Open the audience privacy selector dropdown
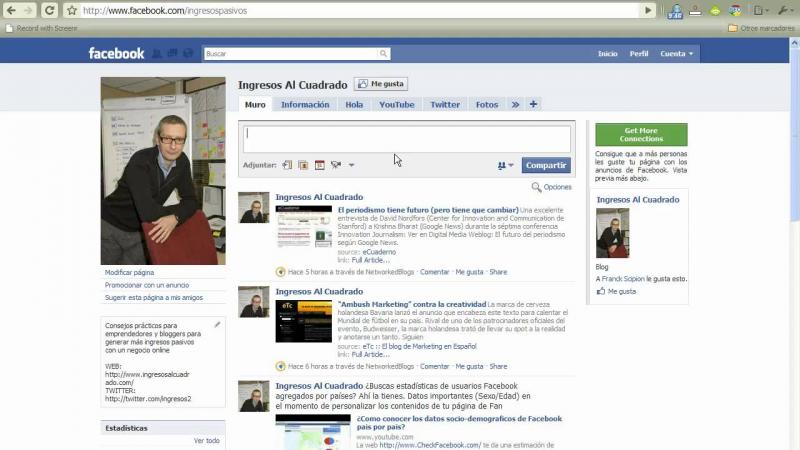 505,165
